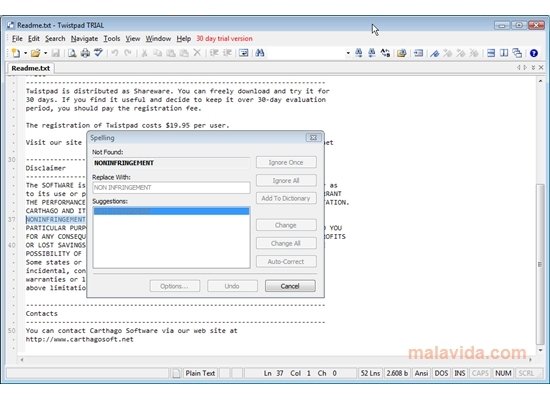The height and width of the screenshot is (400, 550).
Task: Click the New document toolbar icon
Action: (16, 53)
